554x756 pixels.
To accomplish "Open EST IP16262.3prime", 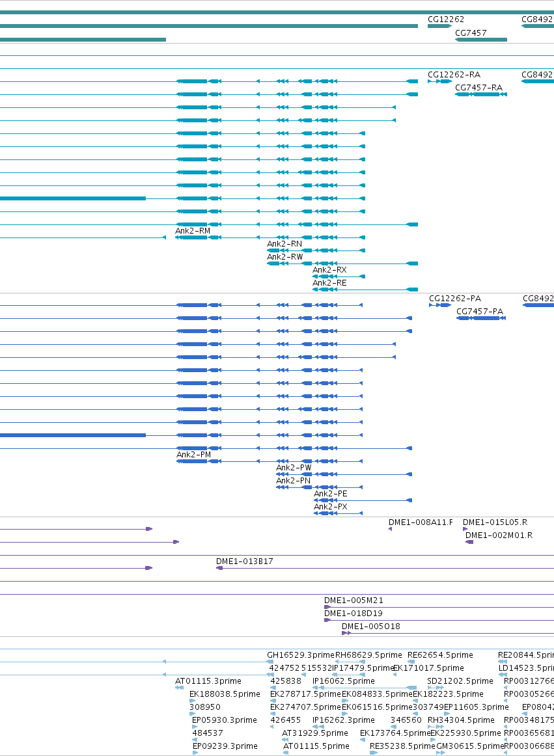I will click(x=344, y=720).
